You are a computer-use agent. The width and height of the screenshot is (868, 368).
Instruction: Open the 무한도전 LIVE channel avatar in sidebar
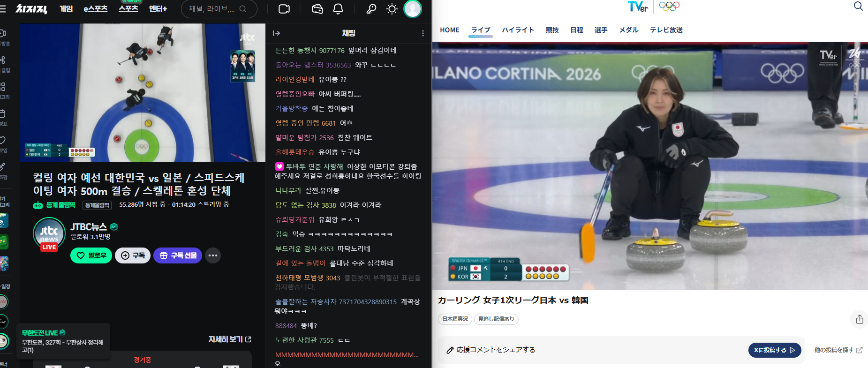tap(4, 341)
